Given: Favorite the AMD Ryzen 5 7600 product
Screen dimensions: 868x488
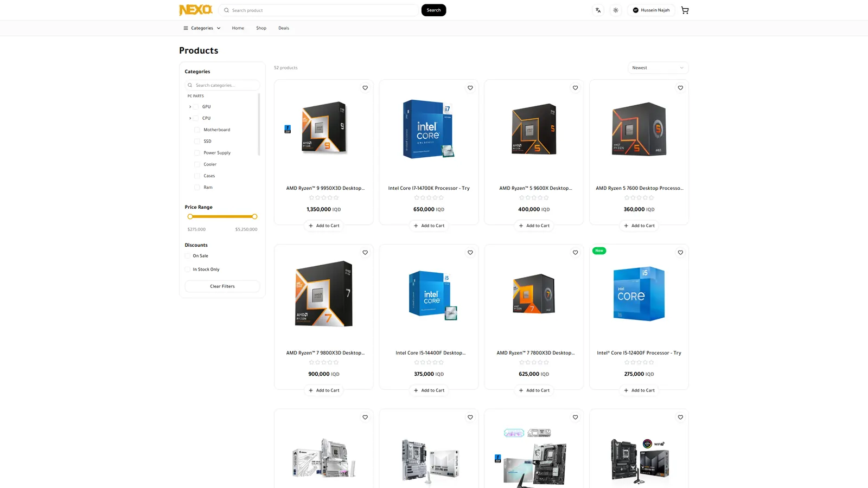Looking at the screenshot, I should click(x=680, y=88).
